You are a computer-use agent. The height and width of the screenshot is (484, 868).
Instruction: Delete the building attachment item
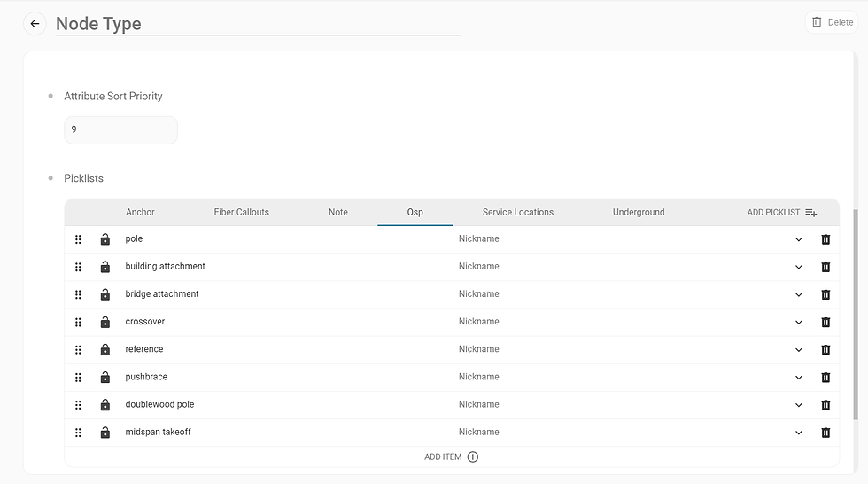[825, 267]
